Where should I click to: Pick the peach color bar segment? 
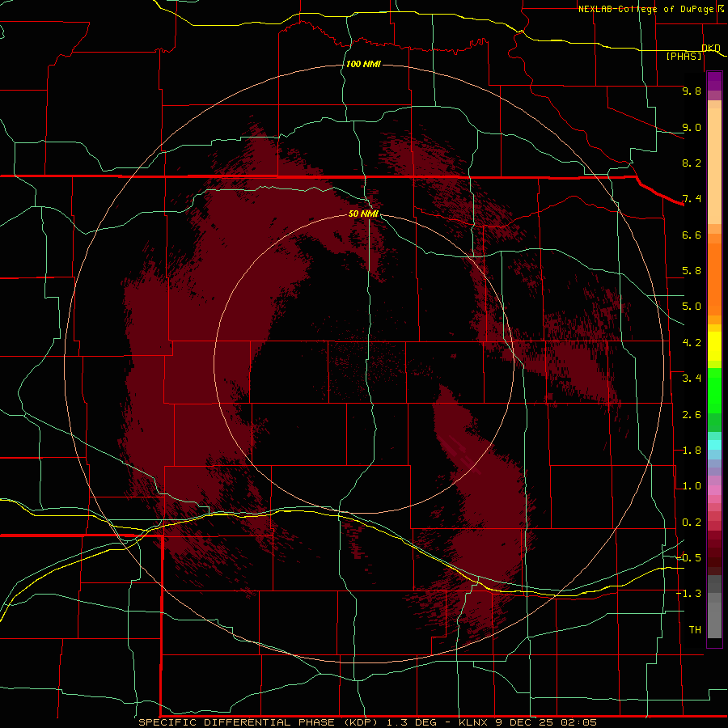[x=714, y=166]
